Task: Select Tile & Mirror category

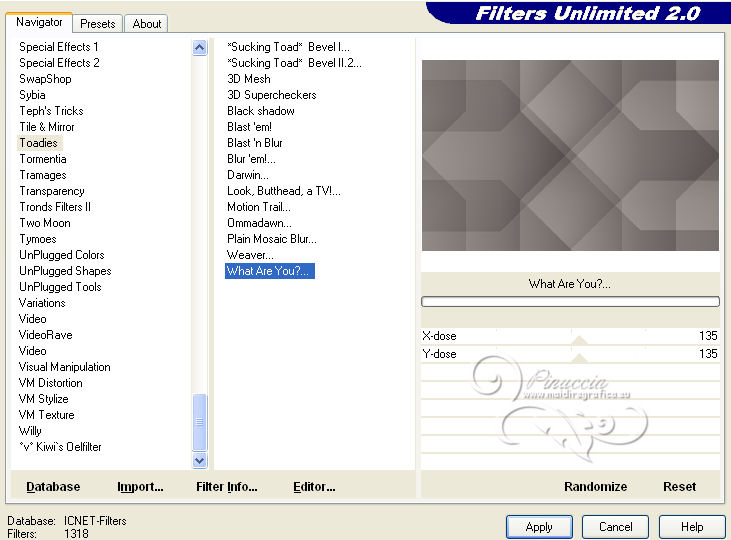Action: pyautogui.click(x=47, y=127)
